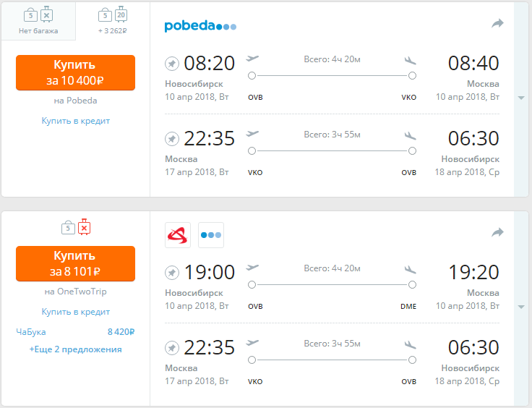This screenshot has width=532, height=408.
Task: Pin the 08:20 Novosibirsk departure flight
Action: (172, 64)
